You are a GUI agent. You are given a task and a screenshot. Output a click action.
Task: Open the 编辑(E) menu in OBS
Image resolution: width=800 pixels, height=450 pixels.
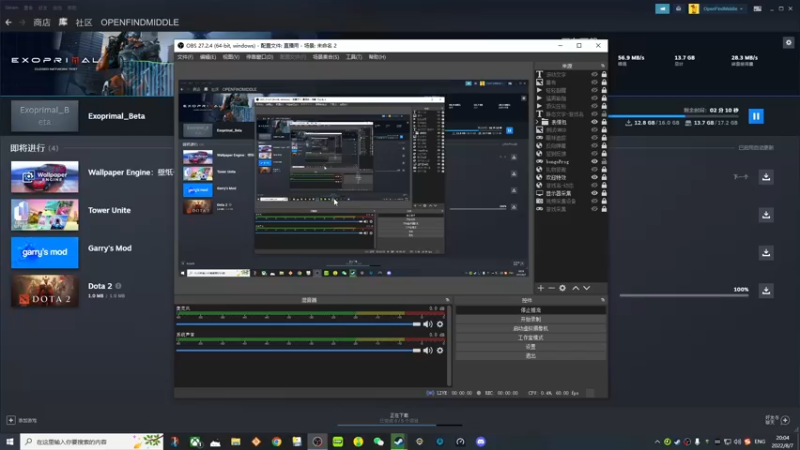(208, 57)
